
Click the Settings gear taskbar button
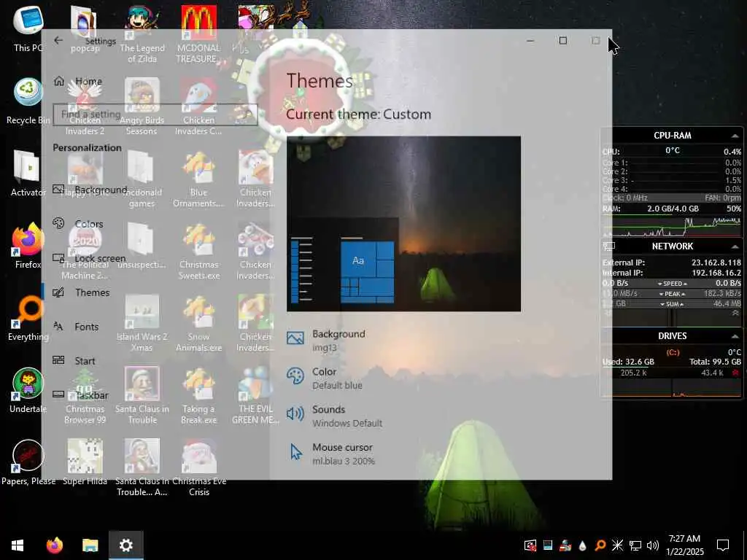(x=125, y=545)
